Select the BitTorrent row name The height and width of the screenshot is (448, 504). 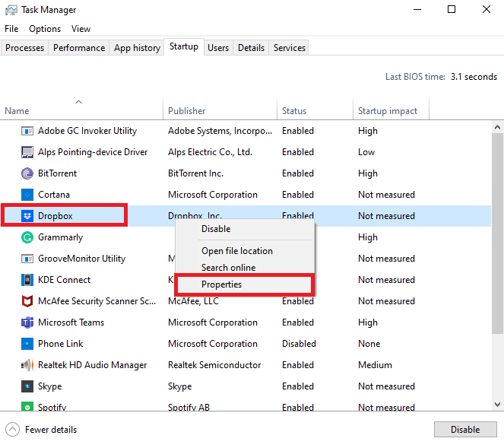point(58,173)
